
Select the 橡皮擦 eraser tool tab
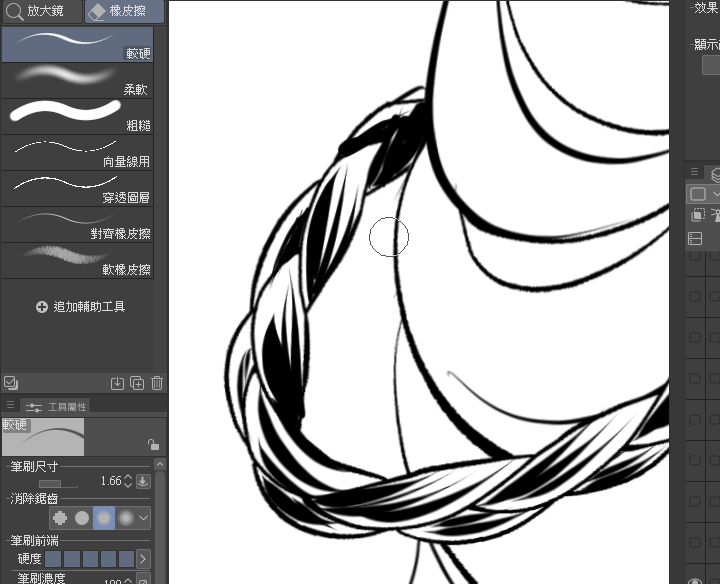(124, 11)
